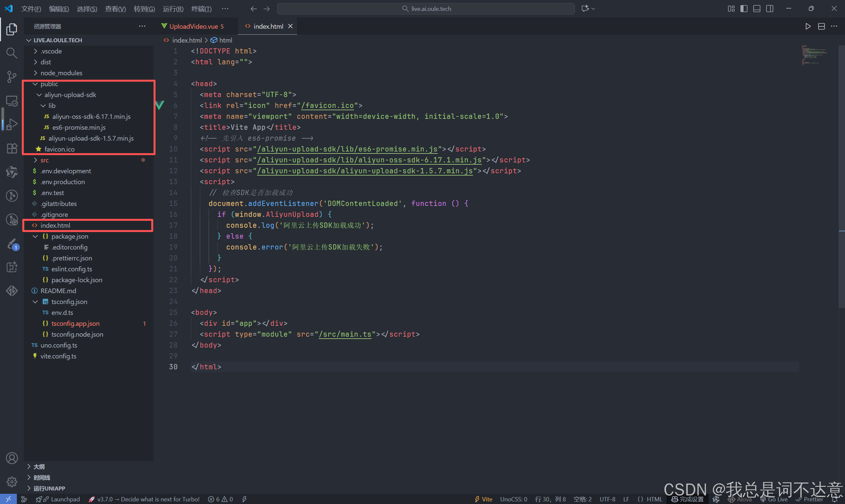The image size is (845, 504).
Task: Open the Extensions view icon
Action: tap(12, 149)
